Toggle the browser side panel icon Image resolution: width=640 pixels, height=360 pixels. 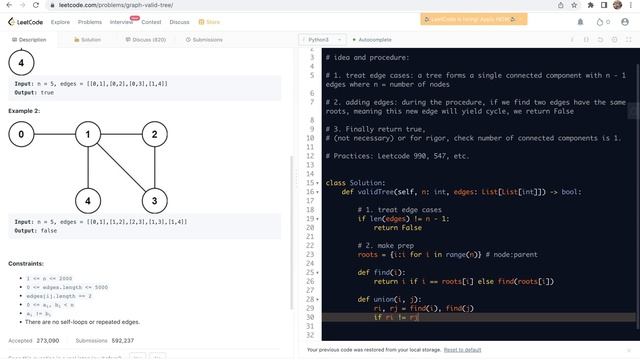tap(604, 5)
